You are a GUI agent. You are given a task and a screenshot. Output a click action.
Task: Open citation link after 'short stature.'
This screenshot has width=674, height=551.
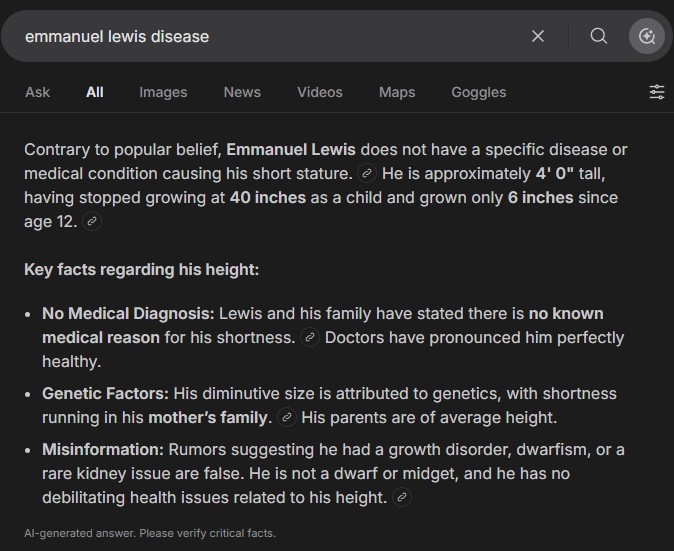pyautogui.click(x=367, y=174)
